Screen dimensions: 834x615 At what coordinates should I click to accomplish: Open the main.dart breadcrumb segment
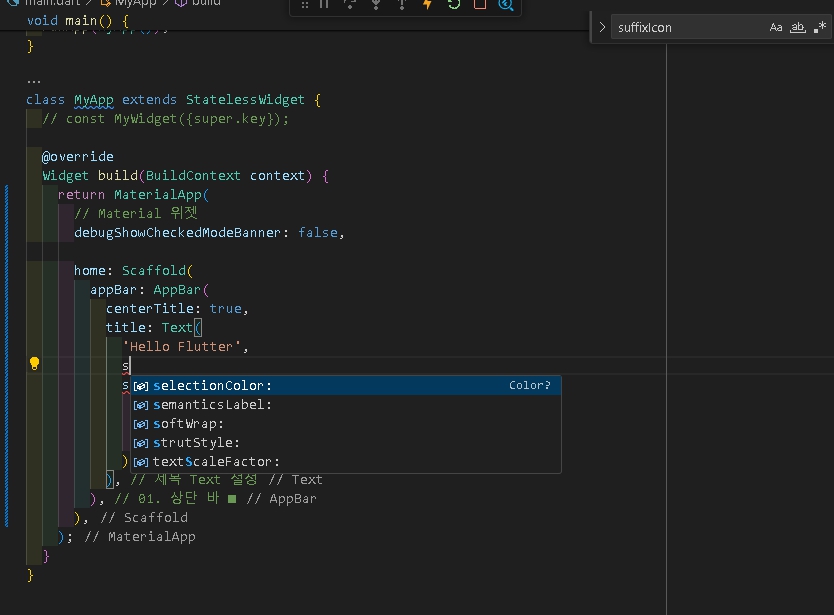coord(45,3)
